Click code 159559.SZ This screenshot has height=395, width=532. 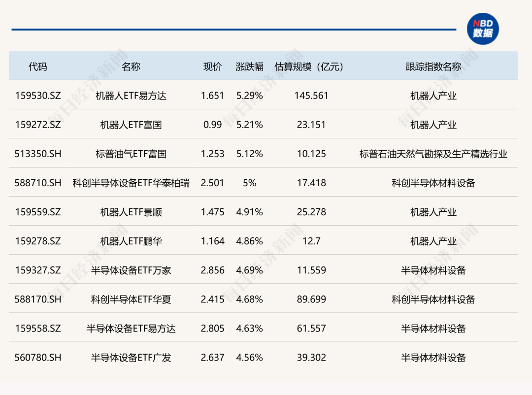tap(37, 212)
